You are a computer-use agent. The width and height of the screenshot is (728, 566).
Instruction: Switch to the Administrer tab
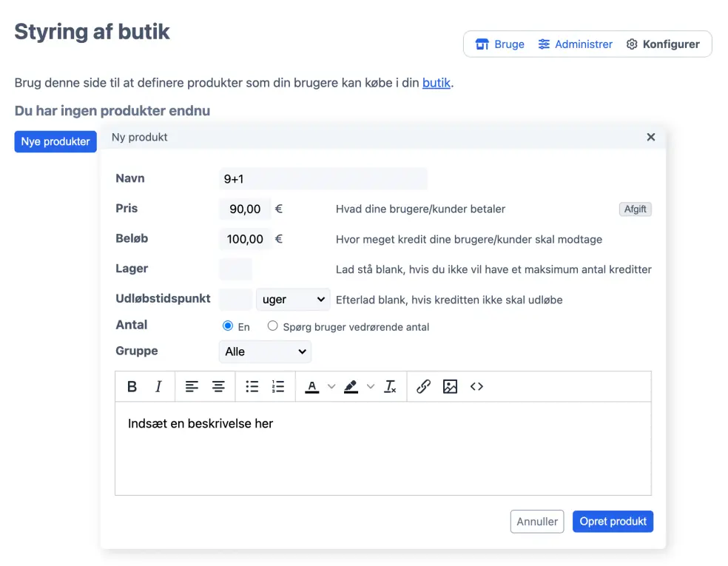click(x=576, y=44)
